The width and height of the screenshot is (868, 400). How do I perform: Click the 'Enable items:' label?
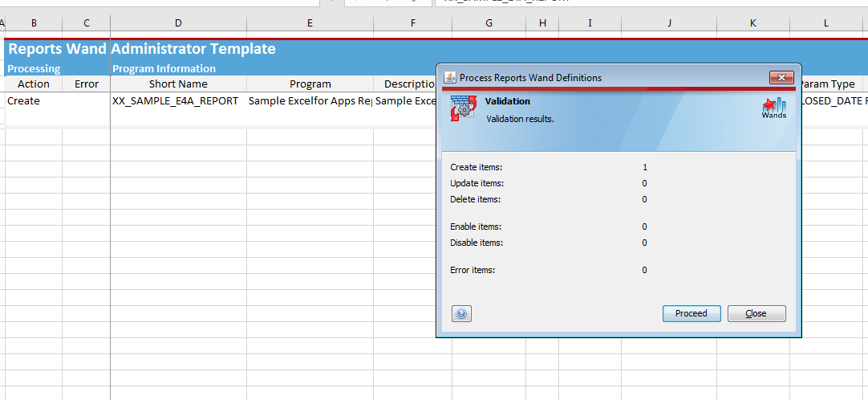pos(476,227)
